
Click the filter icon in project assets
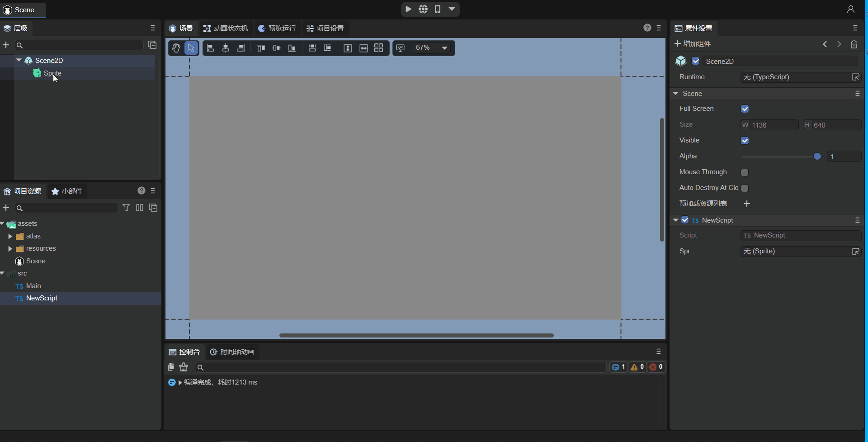point(126,208)
